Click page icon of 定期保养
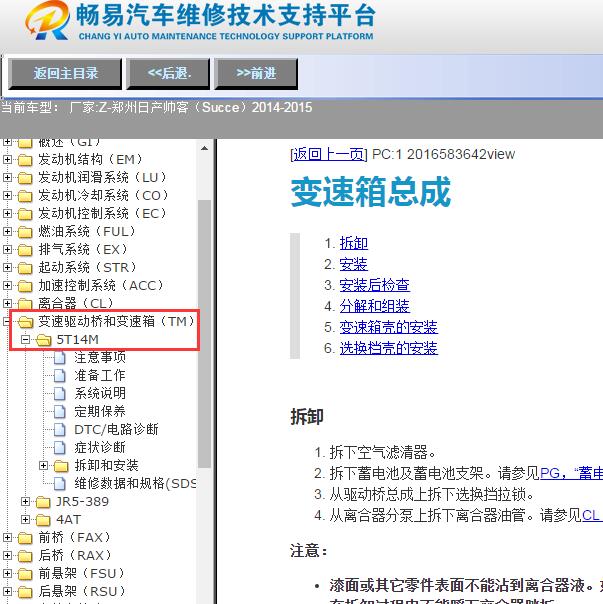 60,411
